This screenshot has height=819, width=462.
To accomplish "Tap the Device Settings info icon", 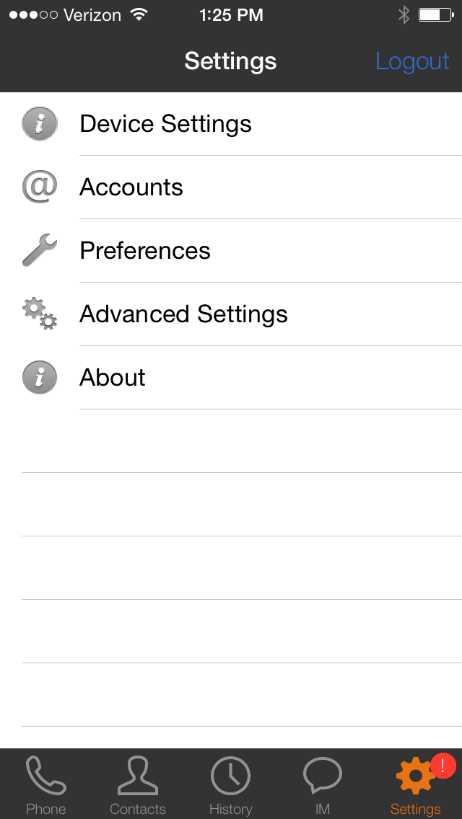I will pyautogui.click(x=40, y=124).
